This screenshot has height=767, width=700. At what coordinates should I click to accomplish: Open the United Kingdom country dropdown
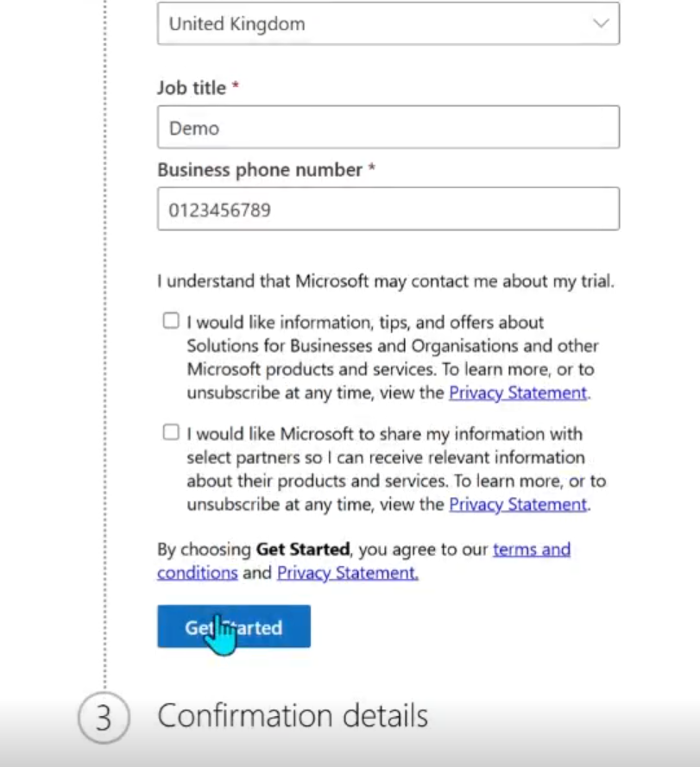tap(388, 24)
